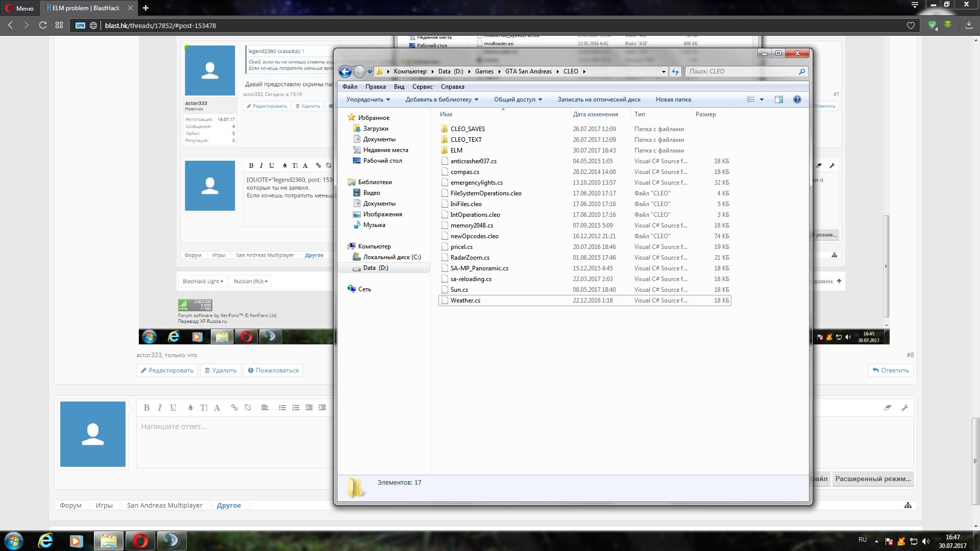Toggle underline in reply editor
This screenshot has width=980, height=551.
click(x=173, y=408)
